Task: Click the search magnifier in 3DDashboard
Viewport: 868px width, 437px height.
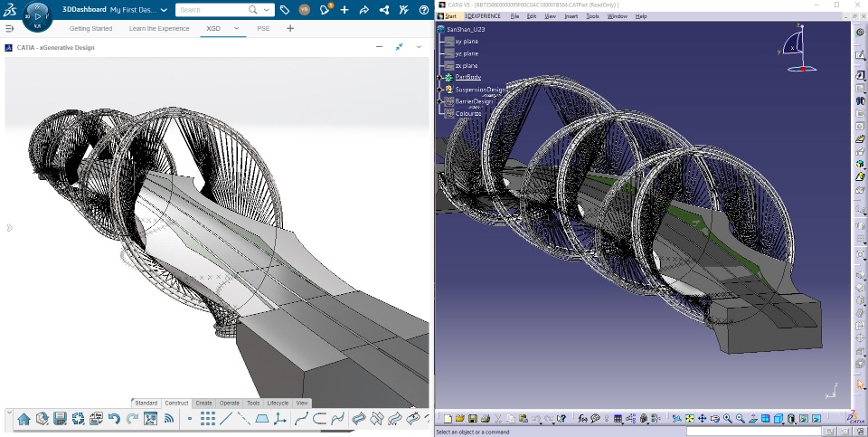Action: tap(253, 9)
